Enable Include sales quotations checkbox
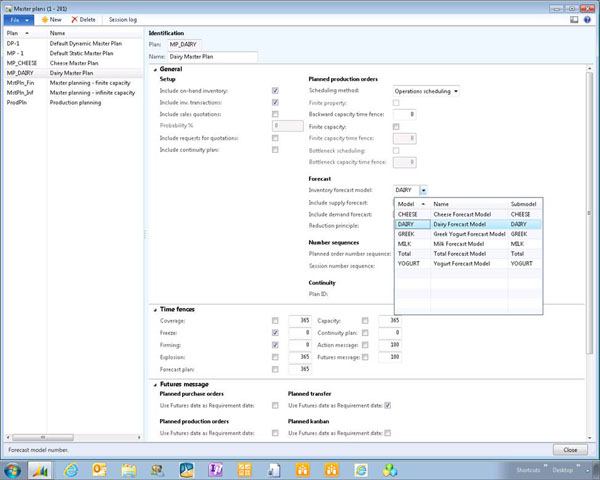 coord(274,114)
